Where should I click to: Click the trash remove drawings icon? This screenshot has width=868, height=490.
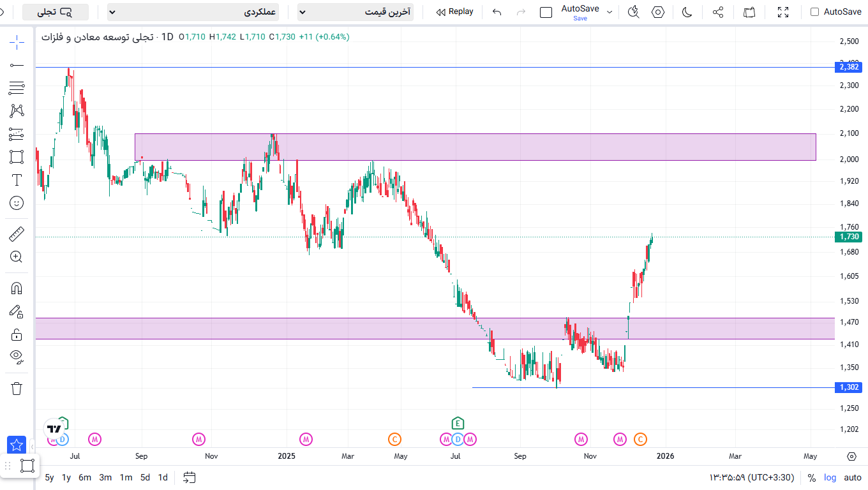tap(17, 388)
